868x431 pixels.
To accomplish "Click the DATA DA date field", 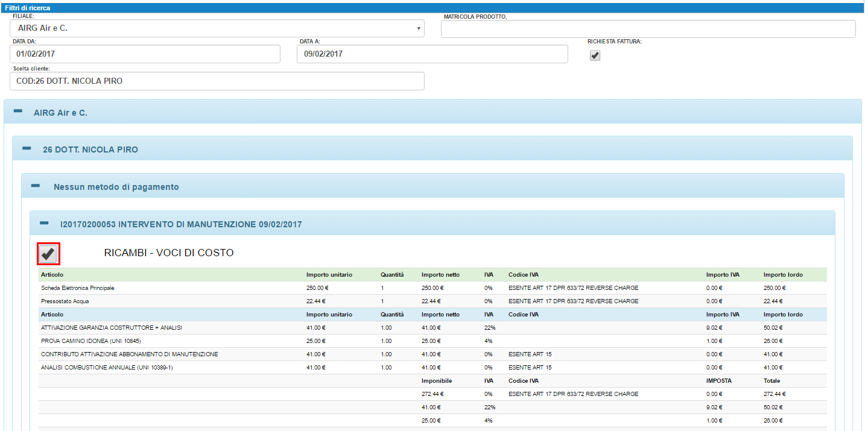I will pos(145,54).
